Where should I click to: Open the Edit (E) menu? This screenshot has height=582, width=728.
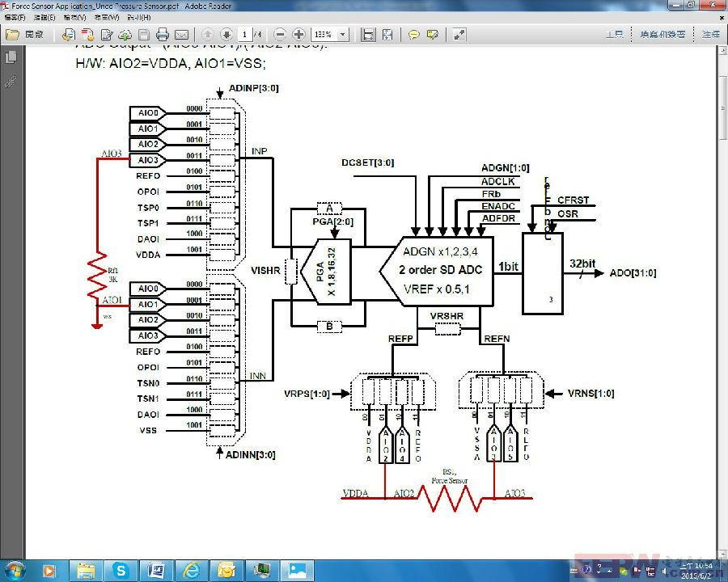(x=44, y=18)
